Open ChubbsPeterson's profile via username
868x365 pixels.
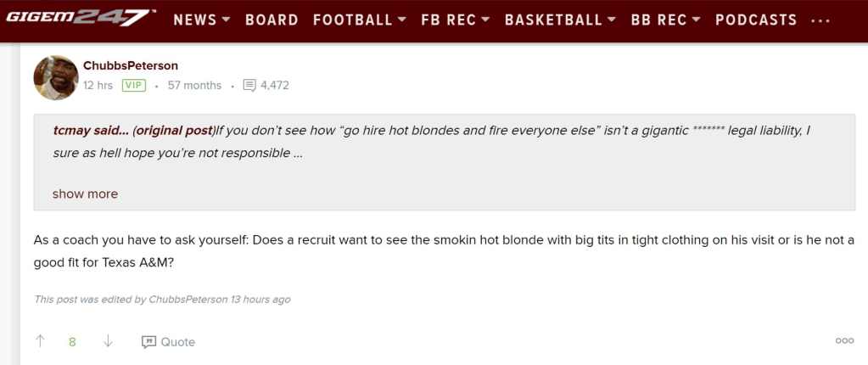131,65
